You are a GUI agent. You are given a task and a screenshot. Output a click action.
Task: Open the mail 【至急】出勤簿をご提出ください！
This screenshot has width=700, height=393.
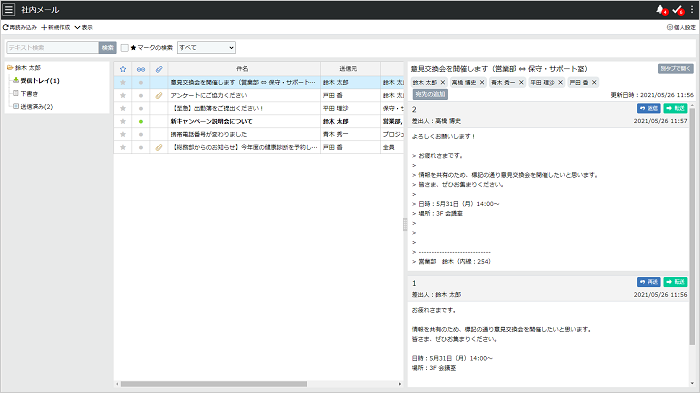click(x=217, y=108)
